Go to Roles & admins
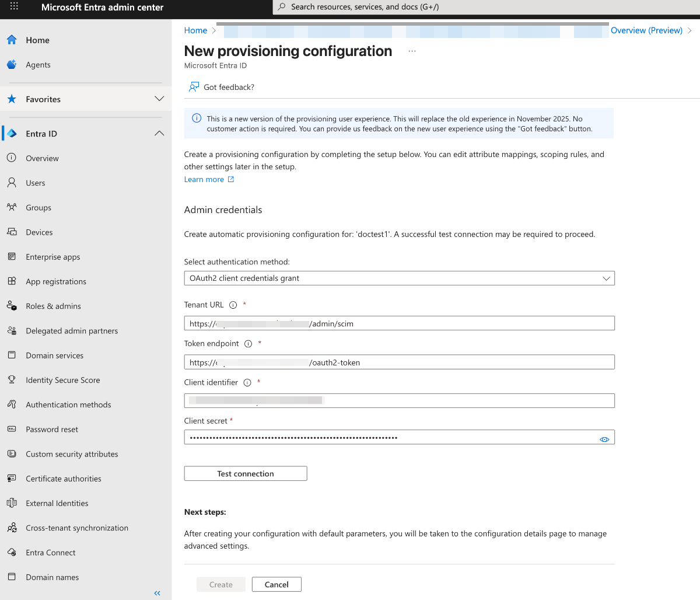Screen dimensions: 700x600 point(53,306)
